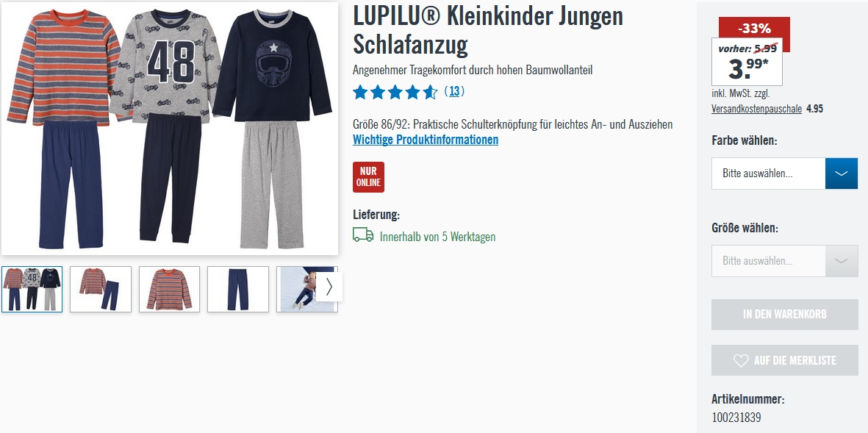Click AUF DIE MERKLISTE button
868x433 pixels.
[x=784, y=360]
